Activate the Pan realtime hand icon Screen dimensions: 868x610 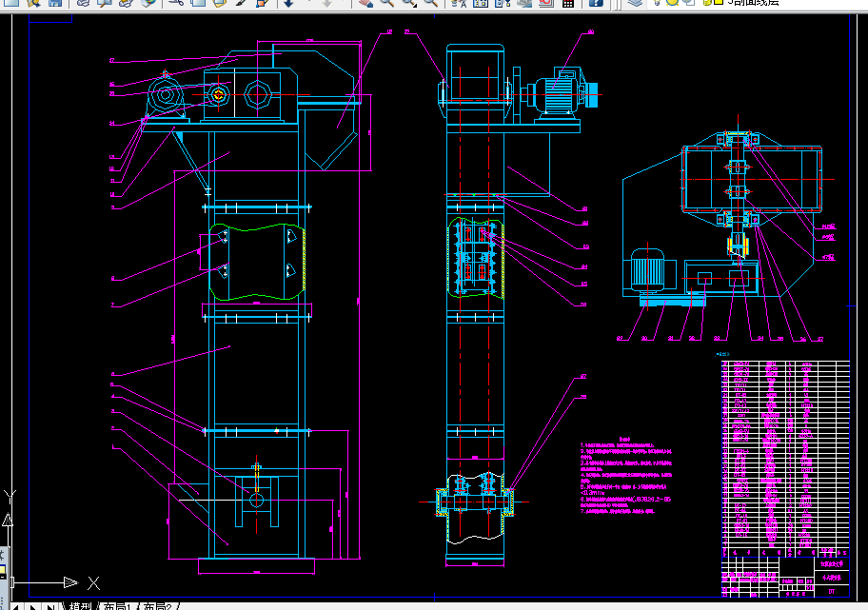coord(365,3)
